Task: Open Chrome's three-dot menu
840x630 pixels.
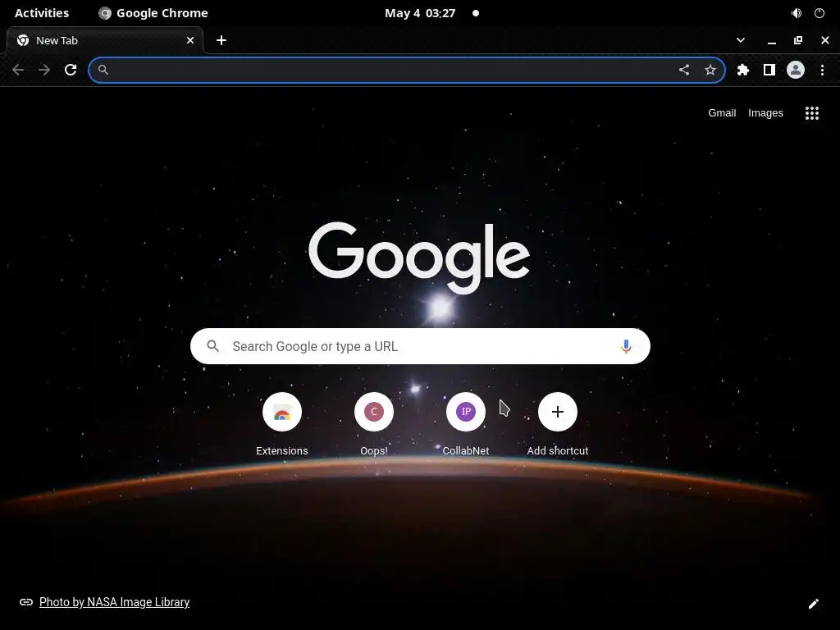Action: coord(822,70)
